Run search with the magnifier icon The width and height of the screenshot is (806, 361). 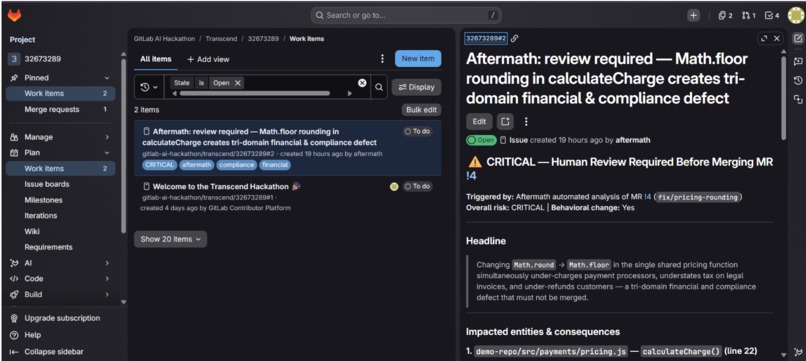pos(379,87)
